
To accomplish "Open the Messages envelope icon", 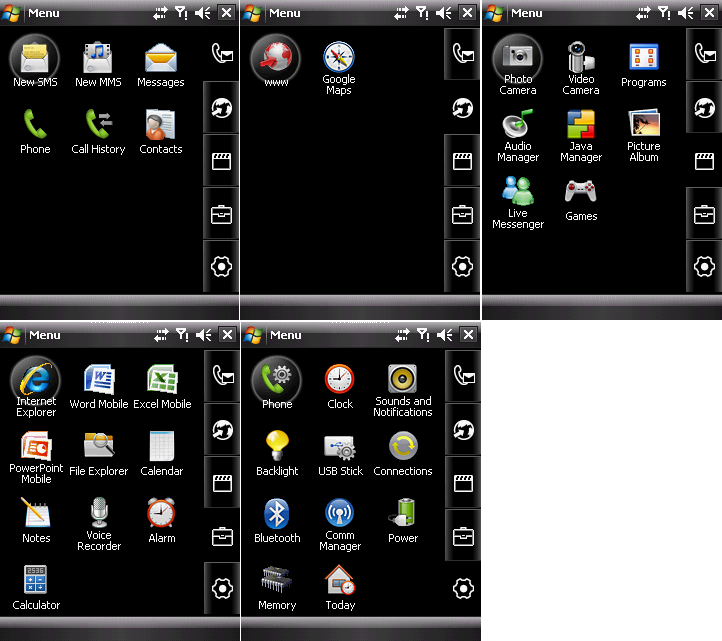I will 161,58.
